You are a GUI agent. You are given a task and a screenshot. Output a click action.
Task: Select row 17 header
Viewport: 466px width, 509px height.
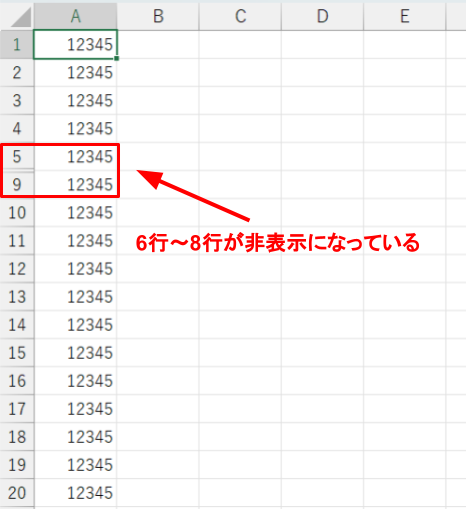[x=17, y=409]
